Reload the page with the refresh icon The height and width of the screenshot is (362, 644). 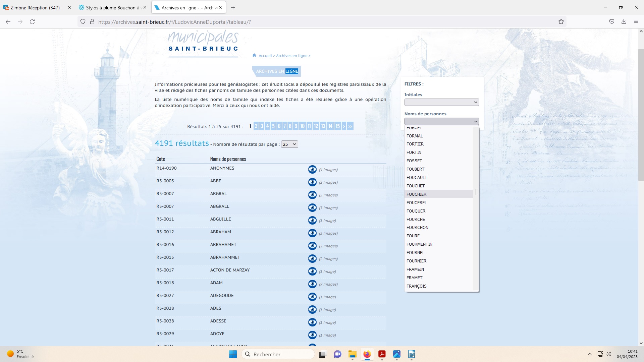32,21
